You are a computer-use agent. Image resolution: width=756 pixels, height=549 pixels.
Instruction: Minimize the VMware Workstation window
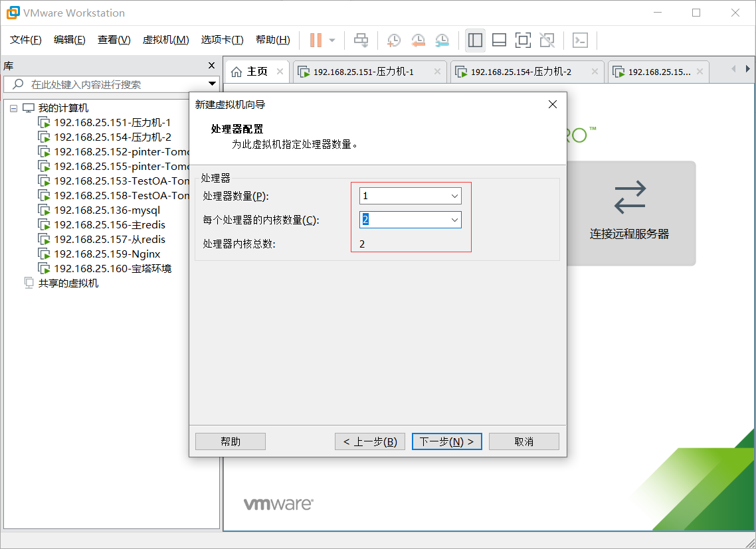click(658, 13)
